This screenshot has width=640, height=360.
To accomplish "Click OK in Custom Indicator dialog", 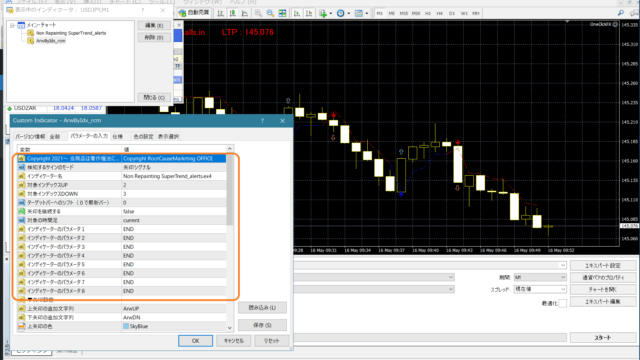I will click(196, 340).
